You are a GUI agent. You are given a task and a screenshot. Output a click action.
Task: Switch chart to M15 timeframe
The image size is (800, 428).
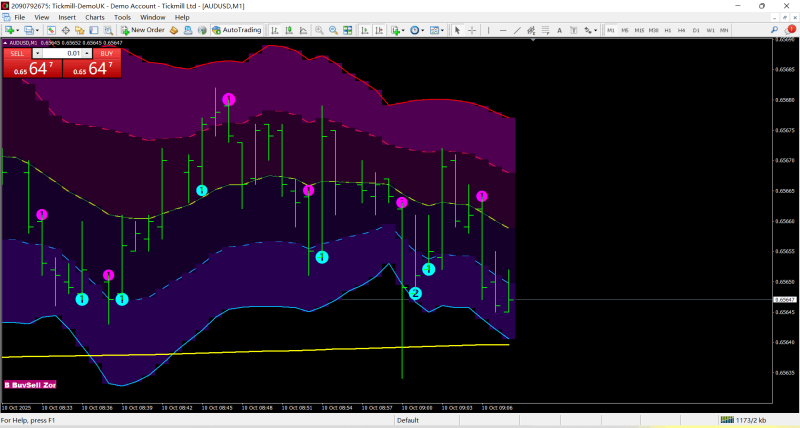coord(639,30)
